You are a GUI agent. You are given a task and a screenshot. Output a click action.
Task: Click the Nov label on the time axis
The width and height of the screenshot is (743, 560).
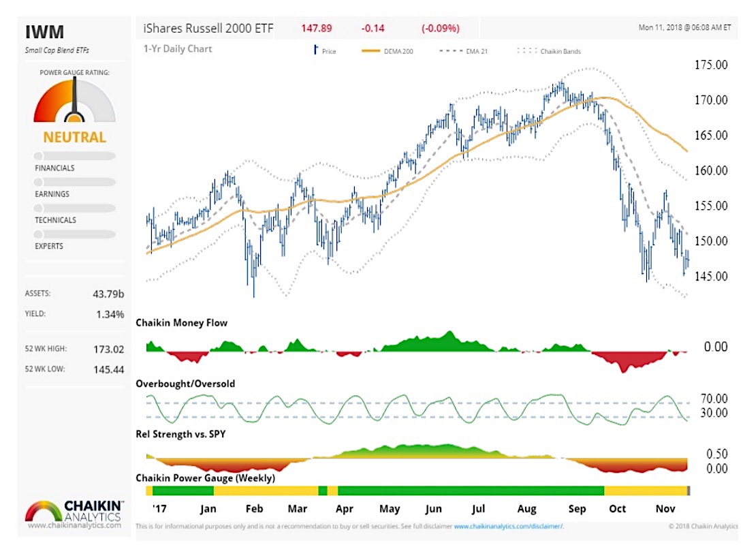665,509
